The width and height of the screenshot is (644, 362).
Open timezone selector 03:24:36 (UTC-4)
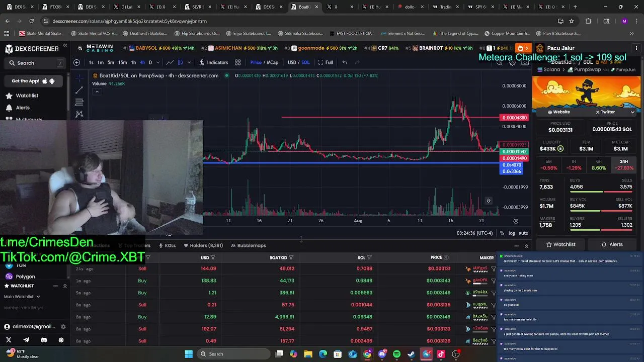tap(474, 233)
